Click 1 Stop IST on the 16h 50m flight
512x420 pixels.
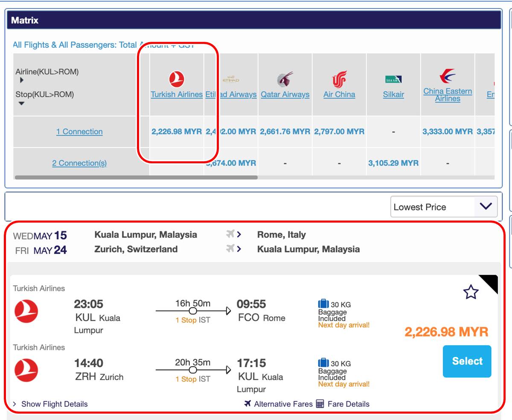click(193, 320)
